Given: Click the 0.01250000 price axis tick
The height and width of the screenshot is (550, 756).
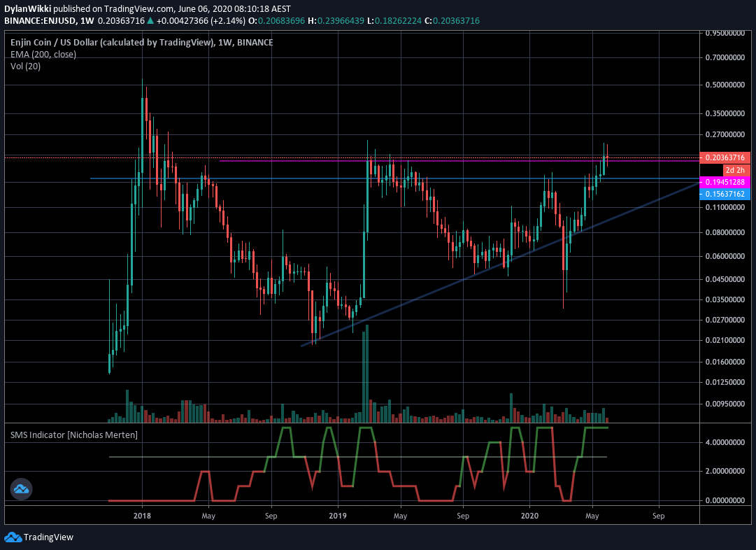Looking at the screenshot, I should click(725, 382).
